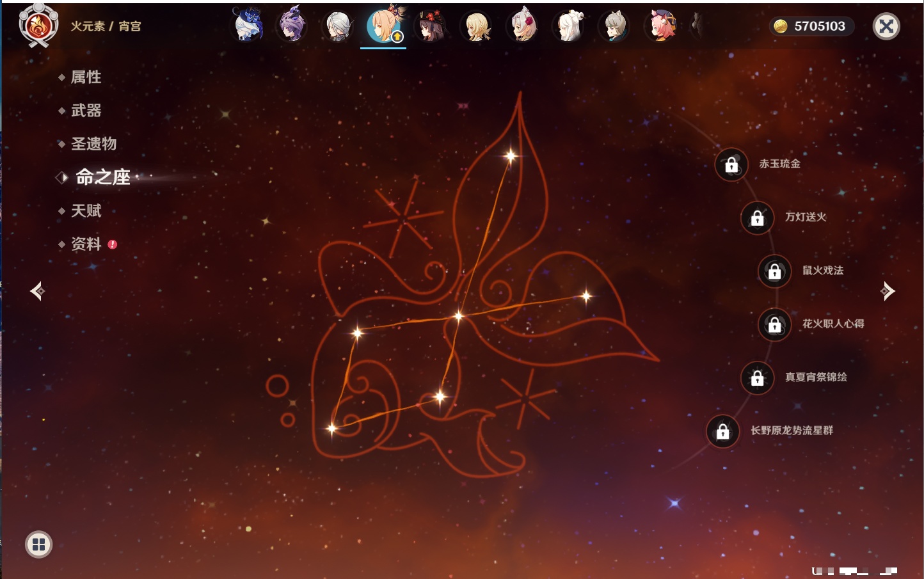Switch to the purple-haired character avatar
The image size is (924, 579).
292,26
